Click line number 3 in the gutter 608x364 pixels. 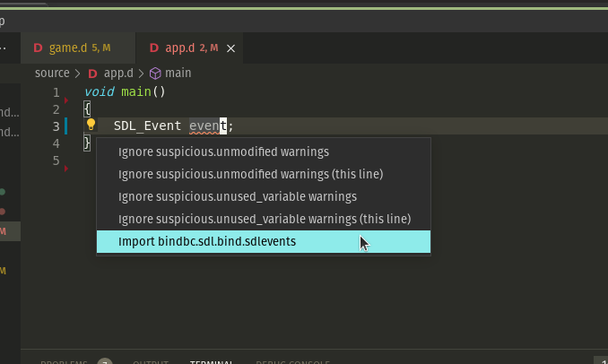pyautogui.click(x=56, y=126)
